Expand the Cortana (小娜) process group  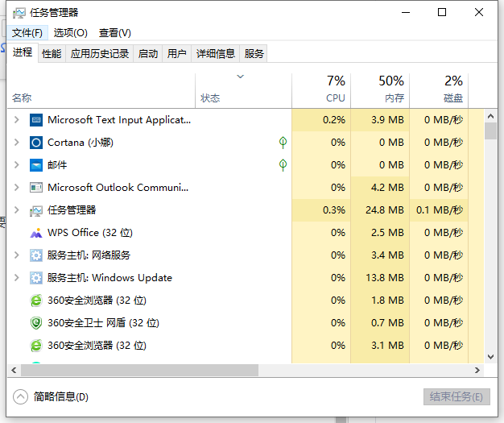tap(16, 143)
